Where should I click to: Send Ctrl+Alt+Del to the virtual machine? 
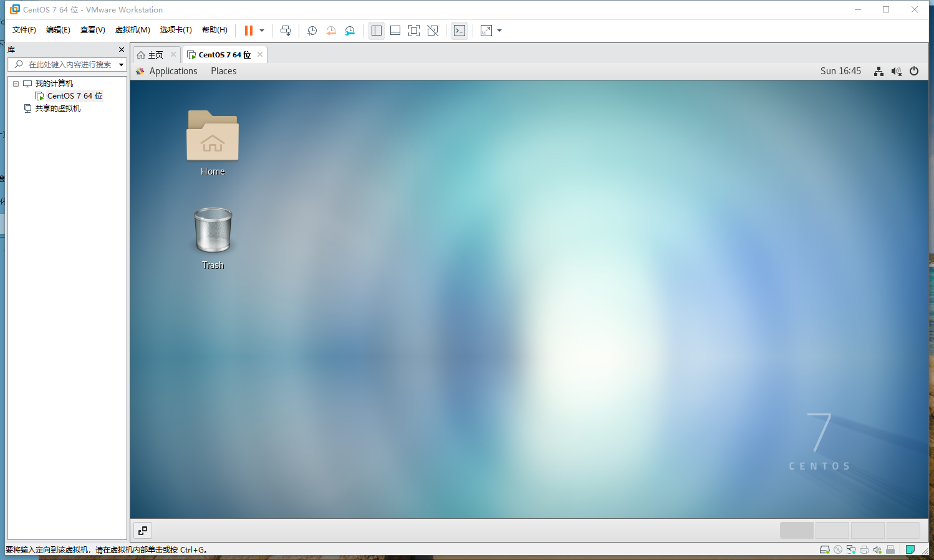(286, 31)
